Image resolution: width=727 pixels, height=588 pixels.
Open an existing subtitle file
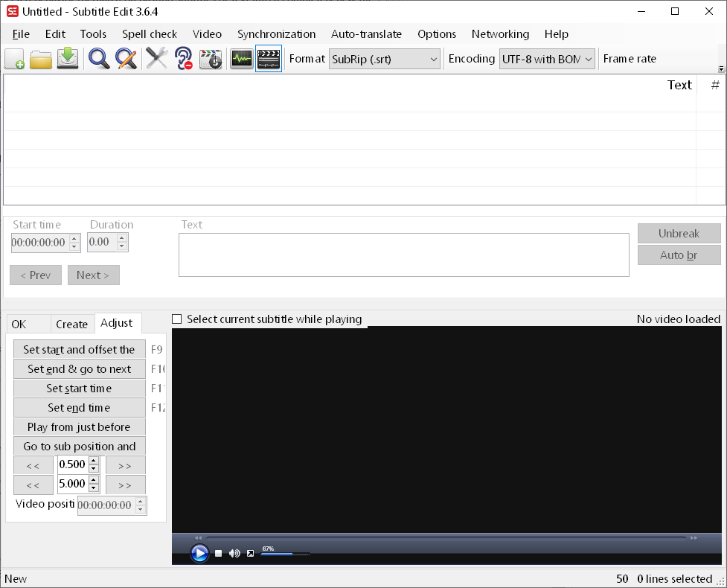tap(41, 59)
